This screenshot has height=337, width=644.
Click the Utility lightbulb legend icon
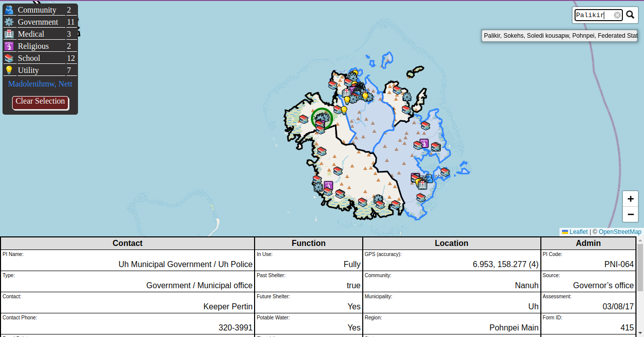(9, 70)
